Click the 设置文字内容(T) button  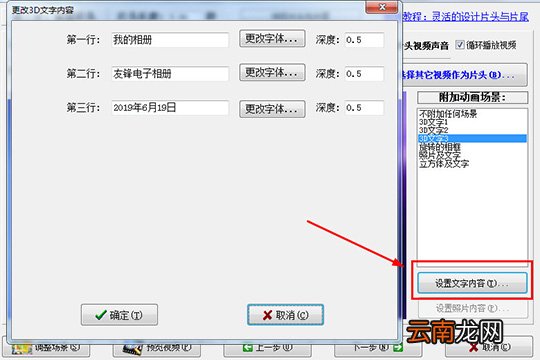(472, 283)
